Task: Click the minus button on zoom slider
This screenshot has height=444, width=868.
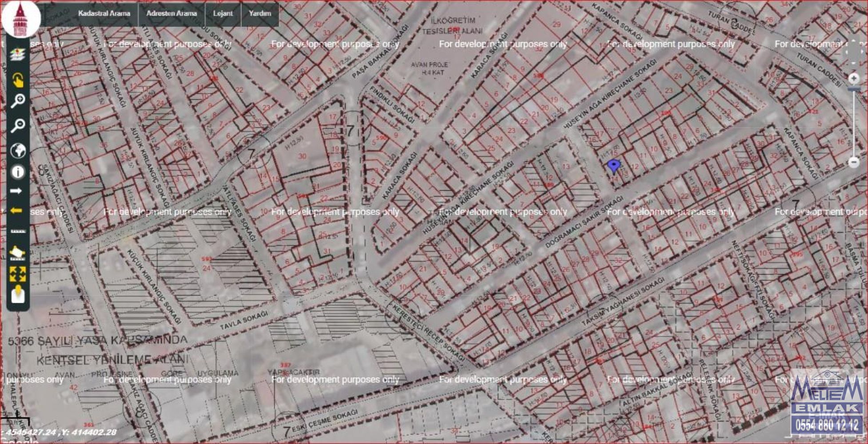Action: click(853, 162)
